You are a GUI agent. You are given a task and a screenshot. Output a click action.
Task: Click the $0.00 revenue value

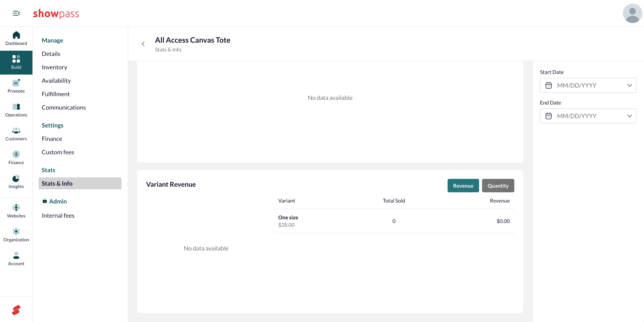coord(503,221)
